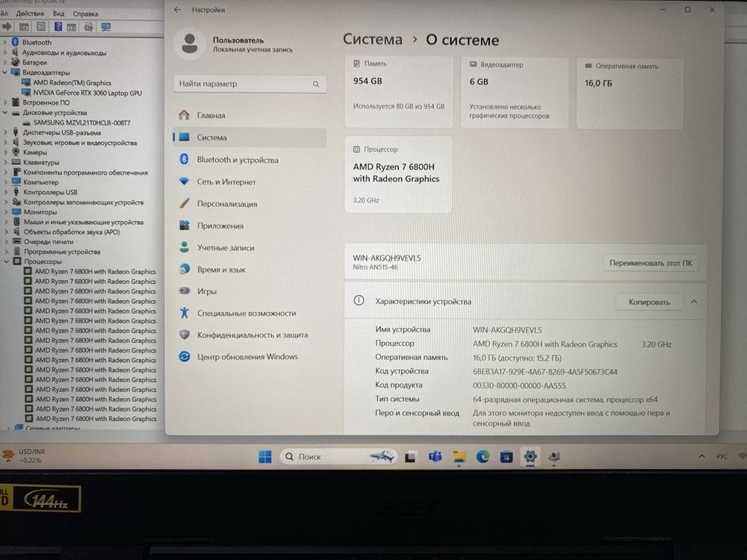747x560 pixels.
Task: Click back arrow in Настройки window
Action: click(178, 10)
